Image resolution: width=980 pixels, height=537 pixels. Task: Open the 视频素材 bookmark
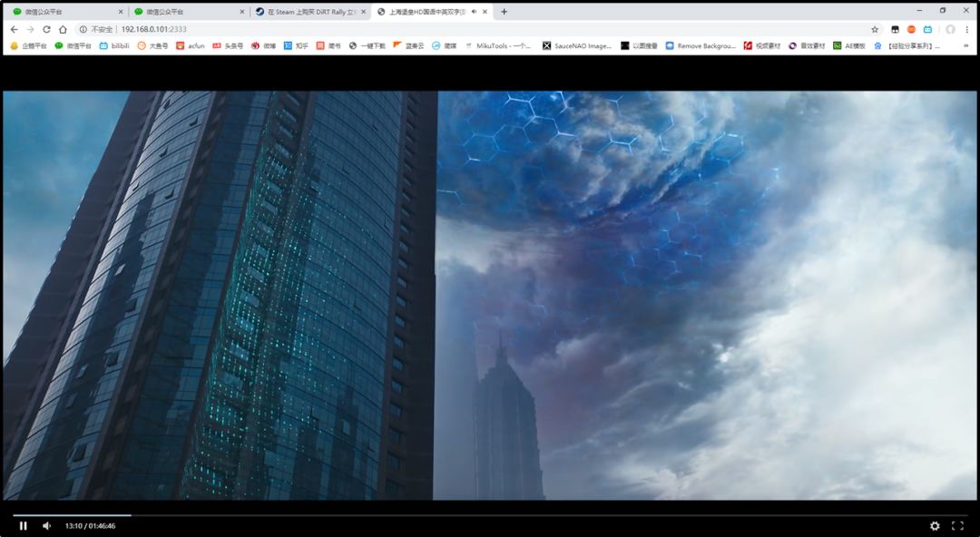click(762, 45)
